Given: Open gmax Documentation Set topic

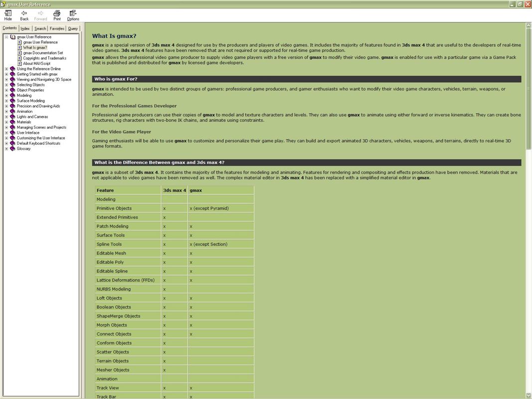Looking at the screenshot, I should [43, 53].
